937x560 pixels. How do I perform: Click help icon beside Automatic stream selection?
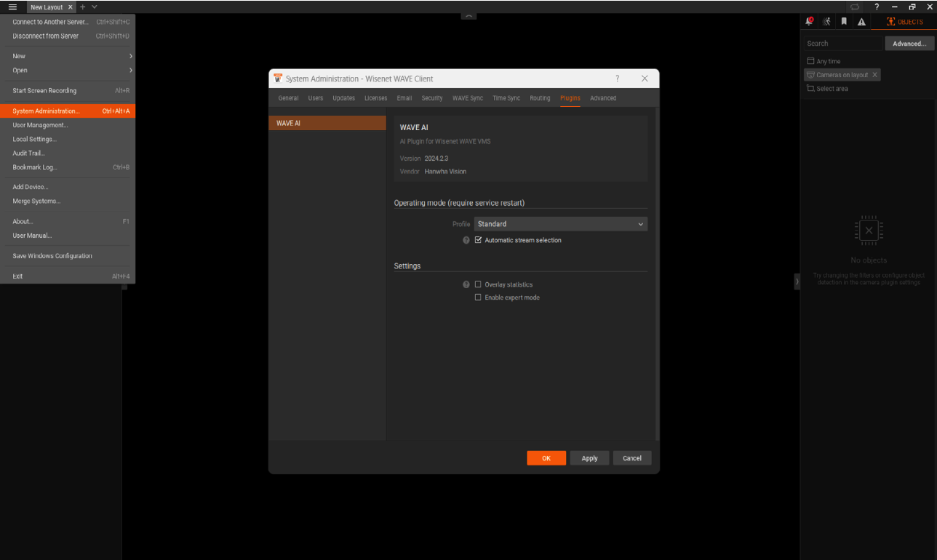pyautogui.click(x=466, y=240)
